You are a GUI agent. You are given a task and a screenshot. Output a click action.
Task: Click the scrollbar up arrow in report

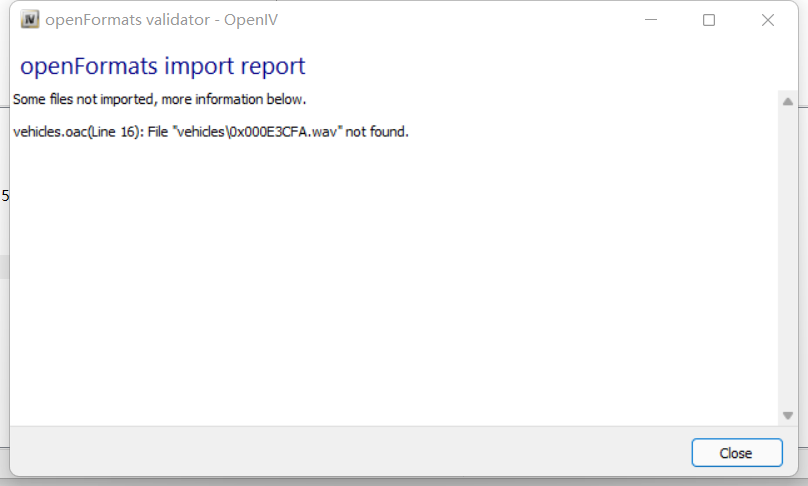point(787,102)
